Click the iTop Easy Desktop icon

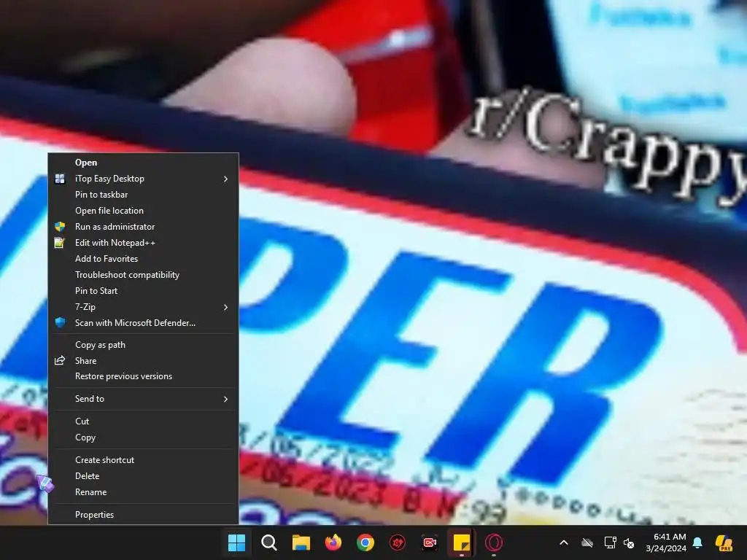click(60, 179)
